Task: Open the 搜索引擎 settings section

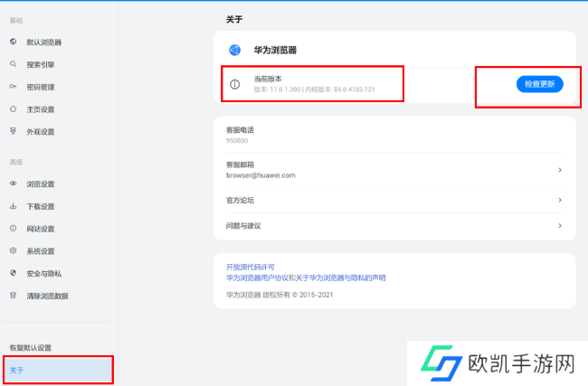Action: [41, 65]
